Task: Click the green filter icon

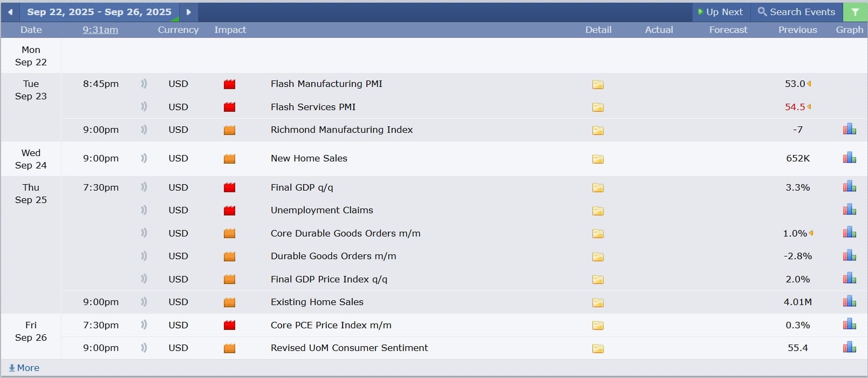Action: pos(855,12)
